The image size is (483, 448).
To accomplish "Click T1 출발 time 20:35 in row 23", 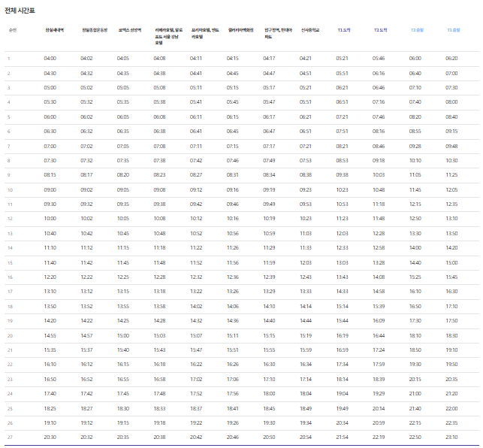I will point(451,380).
